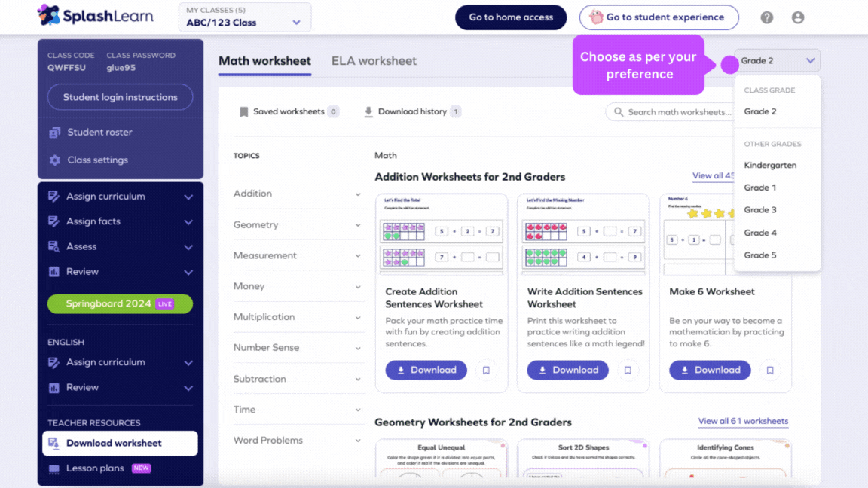Click the Go to student experience button

pos(659,17)
